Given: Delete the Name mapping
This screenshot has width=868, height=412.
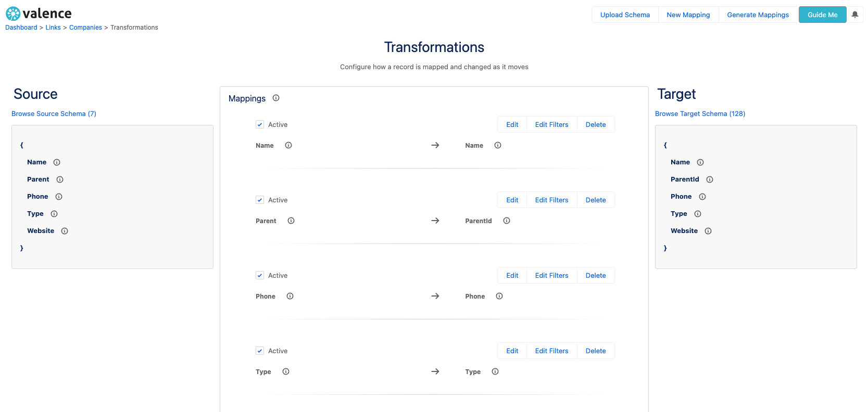Looking at the screenshot, I should pyautogui.click(x=596, y=124).
